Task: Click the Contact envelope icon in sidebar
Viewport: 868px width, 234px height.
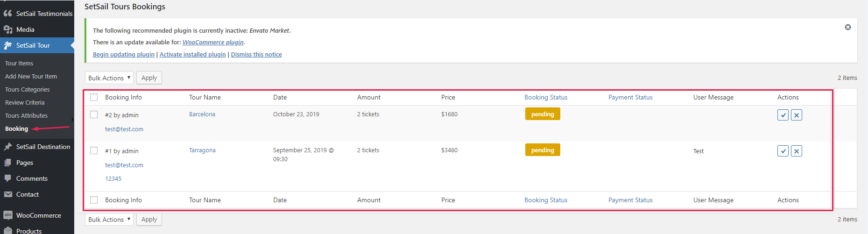Action: [x=8, y=194]
